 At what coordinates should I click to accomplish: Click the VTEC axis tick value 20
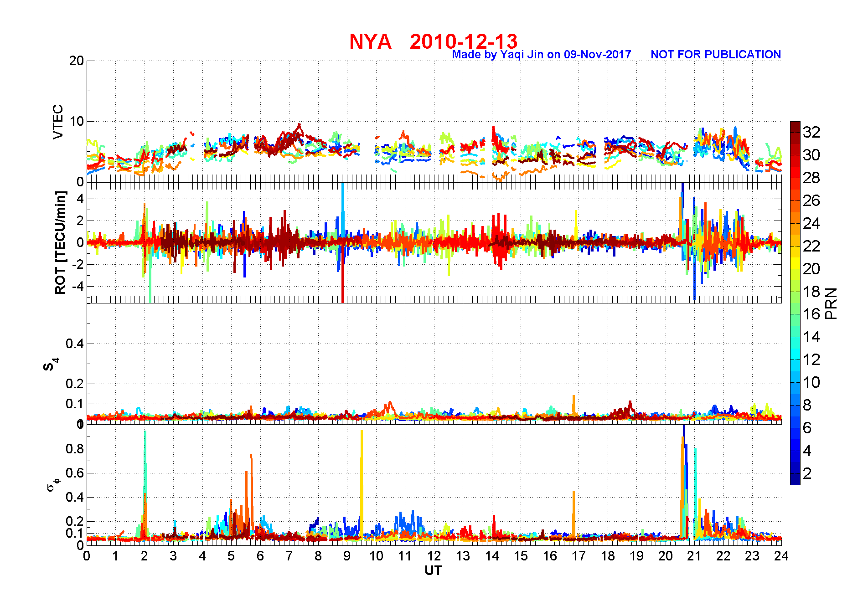(76, 61)
